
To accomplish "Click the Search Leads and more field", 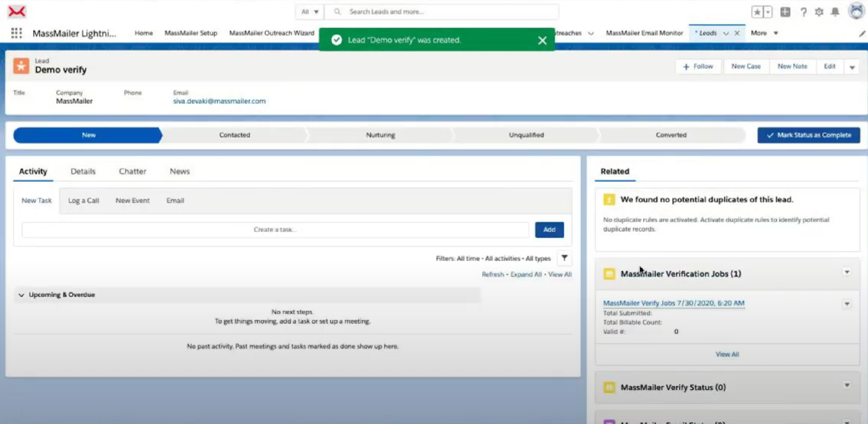I will point(442,12).
